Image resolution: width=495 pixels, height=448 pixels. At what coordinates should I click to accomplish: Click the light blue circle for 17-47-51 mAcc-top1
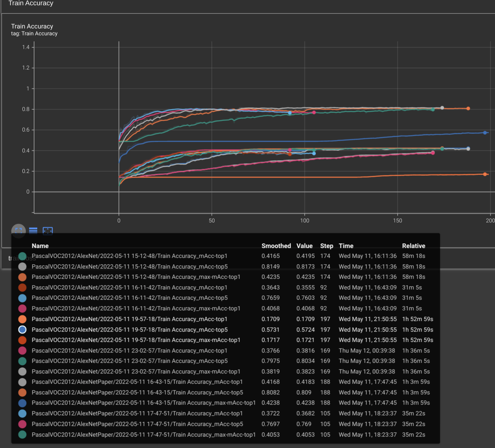[22, 413]
